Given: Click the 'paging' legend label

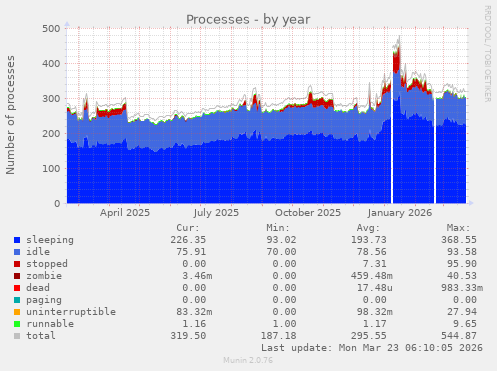Looking at the screenshot, I should 44,300.
